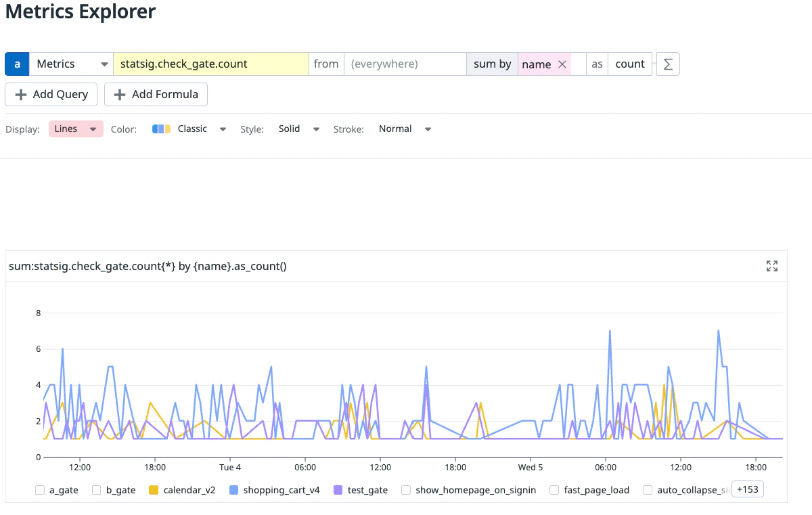Click the statsig.check_gate.count metric field
The height and width of the screenshot is (515, 812).
(210, 64)
